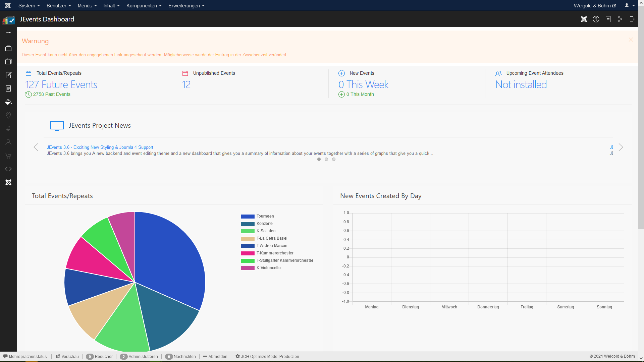Open the Benutzer menu
Viewport: 644px width, 362px height.
tap(59, 6)
